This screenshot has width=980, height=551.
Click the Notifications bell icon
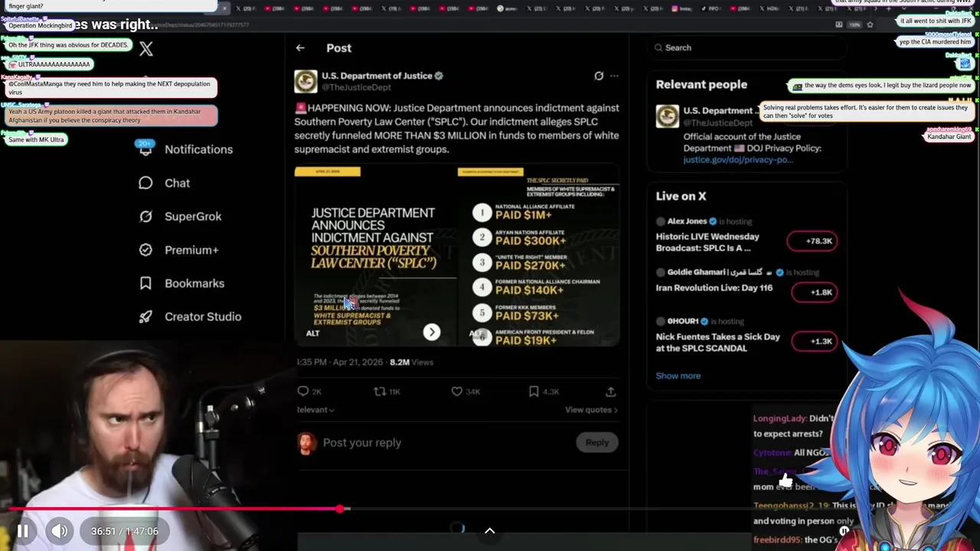[x=145, y=149]
